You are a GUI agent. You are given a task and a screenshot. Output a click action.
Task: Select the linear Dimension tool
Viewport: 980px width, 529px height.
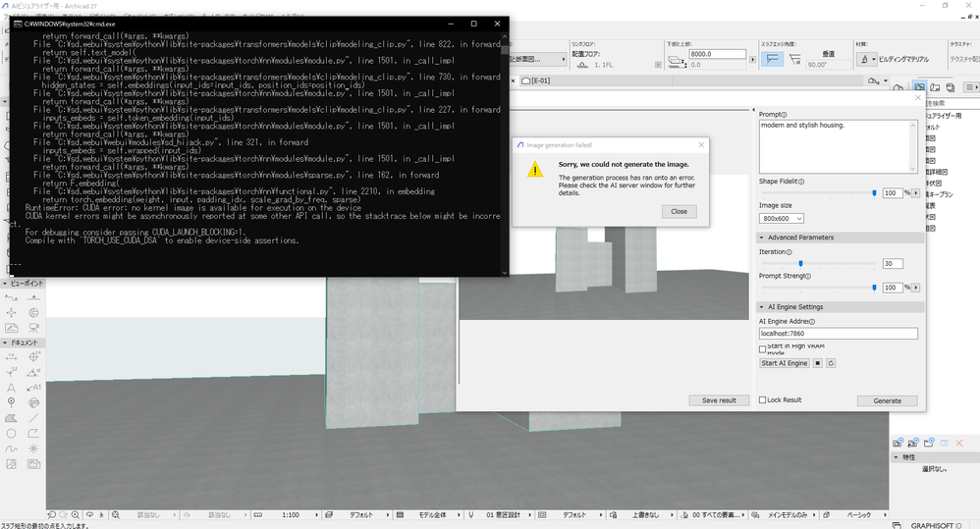(x=11, y=357)
